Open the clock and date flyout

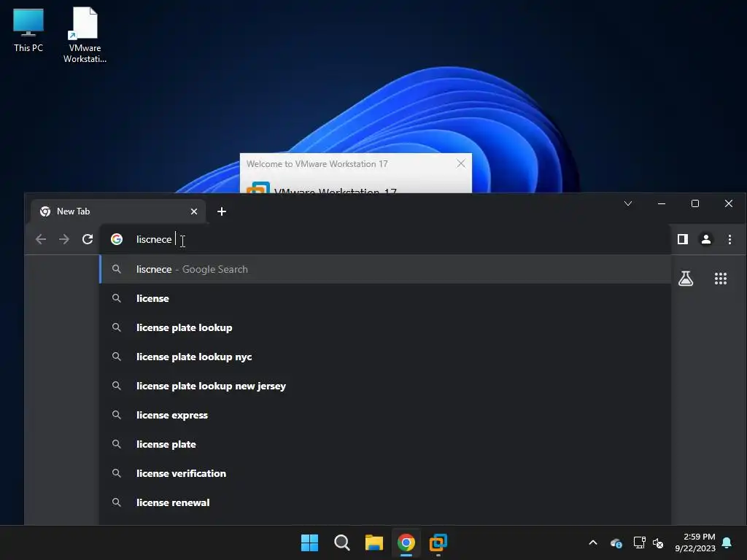[x=695, y=542]
